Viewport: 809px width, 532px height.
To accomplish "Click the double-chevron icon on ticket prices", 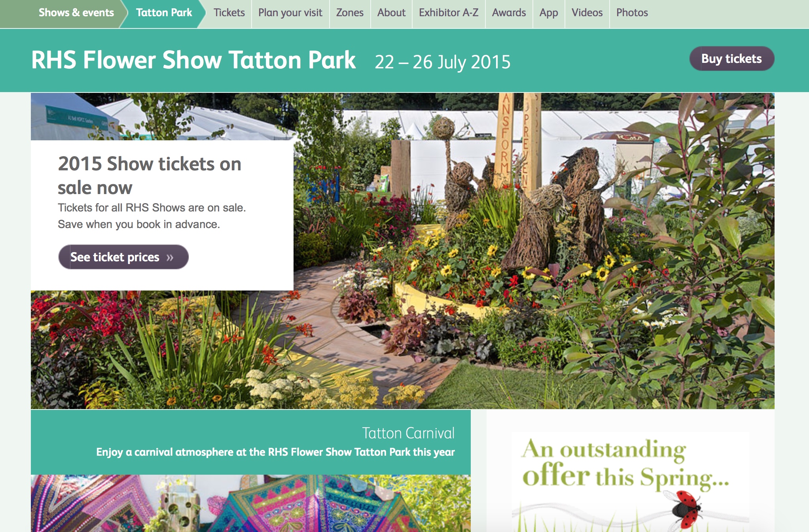I will [x=170, y=258].
